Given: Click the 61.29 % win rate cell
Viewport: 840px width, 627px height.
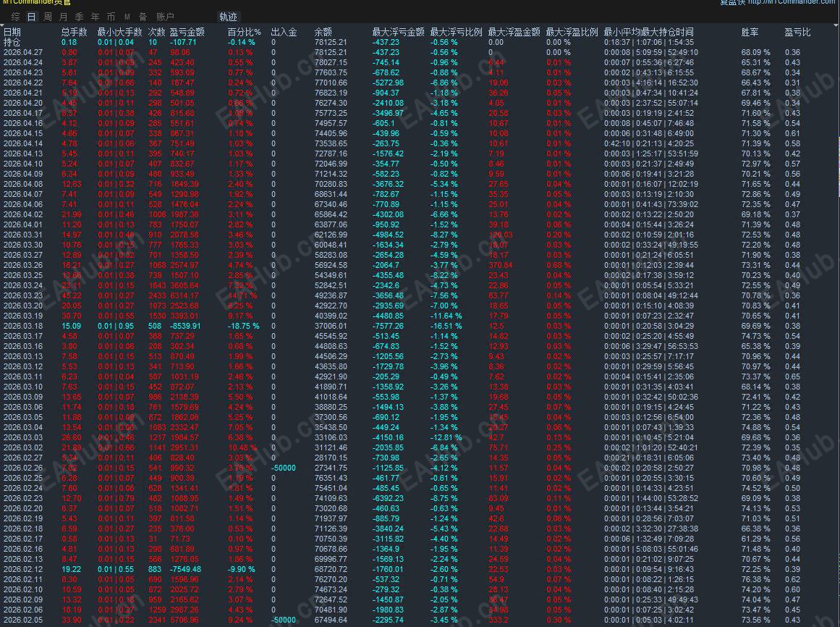Looking at the screenshot, I should [x=755, y=539].
